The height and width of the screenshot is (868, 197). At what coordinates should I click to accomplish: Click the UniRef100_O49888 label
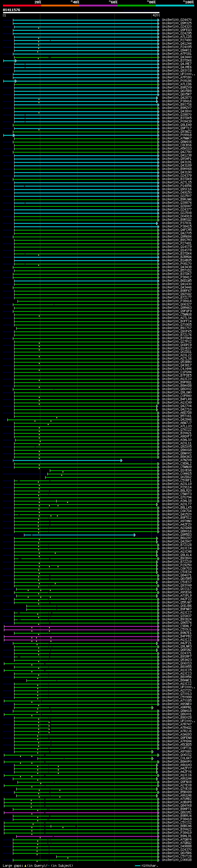coord(177,846)
